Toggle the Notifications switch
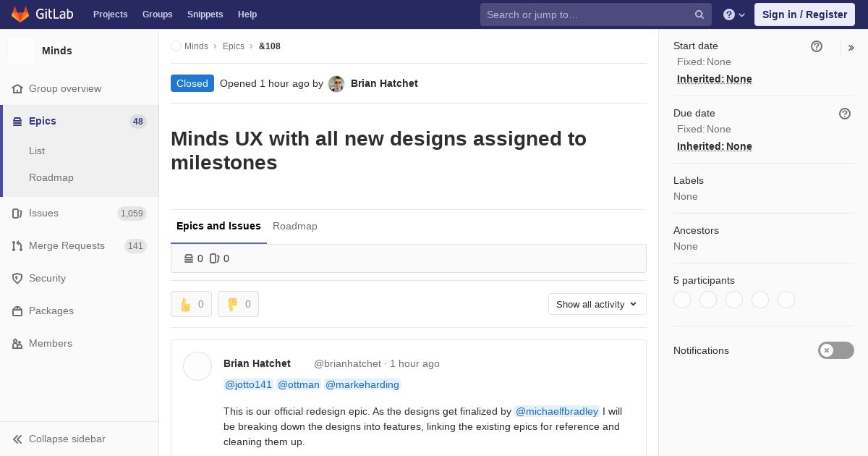The image size is (868, 456). (836, 350)
